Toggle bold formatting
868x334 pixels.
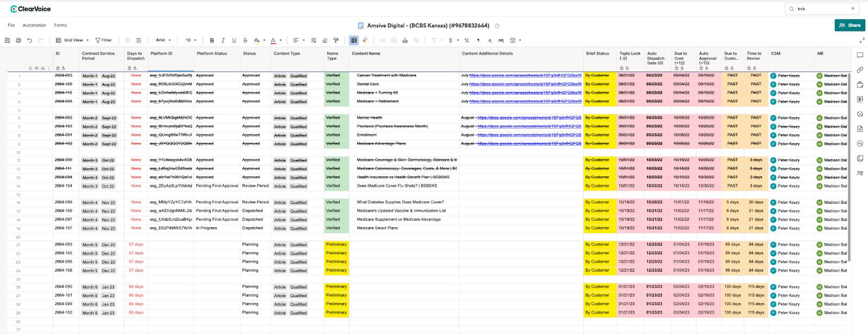[x=212, y=40]
